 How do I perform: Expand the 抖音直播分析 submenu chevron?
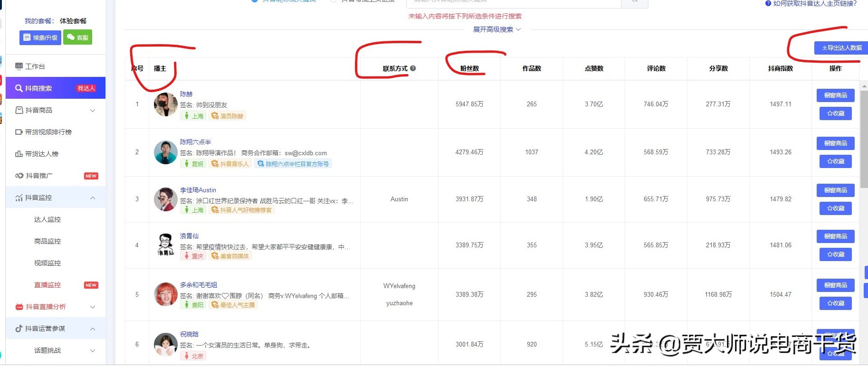click(93, 307)
